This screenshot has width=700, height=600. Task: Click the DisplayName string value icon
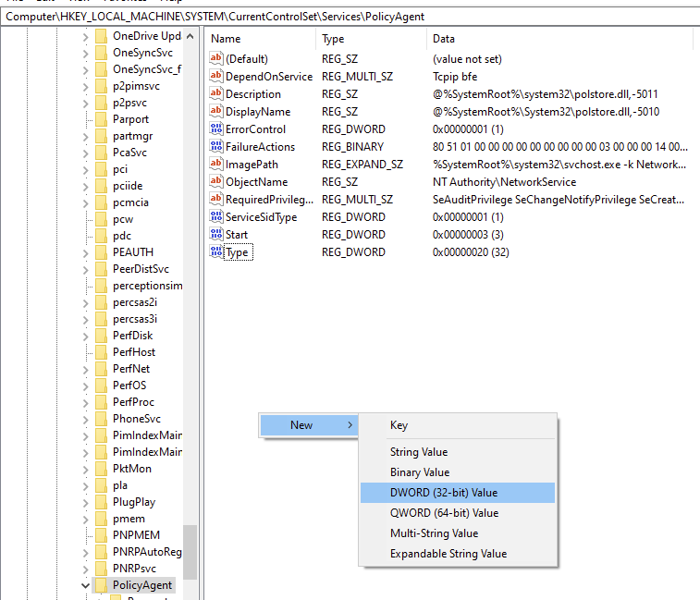pyautogui.click(x=216, y=111)
